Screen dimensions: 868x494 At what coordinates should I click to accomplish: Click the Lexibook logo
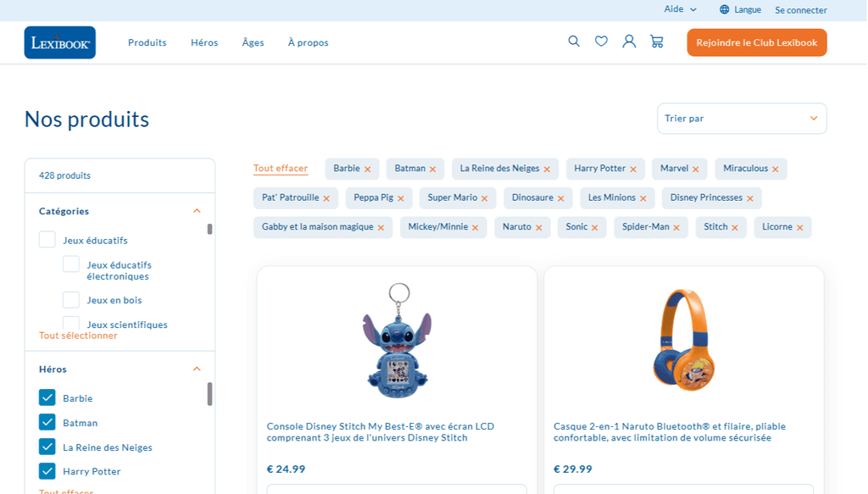60,42
